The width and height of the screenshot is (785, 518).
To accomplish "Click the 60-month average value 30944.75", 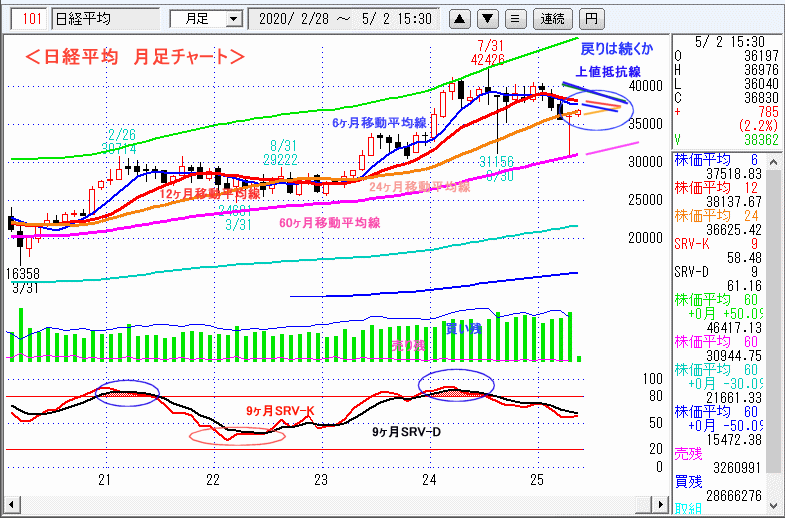I will pos(734,356).
